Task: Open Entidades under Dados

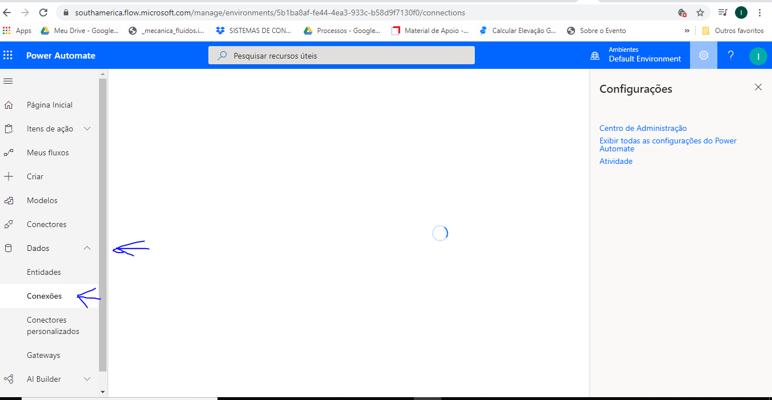Action: click(44, 272)
